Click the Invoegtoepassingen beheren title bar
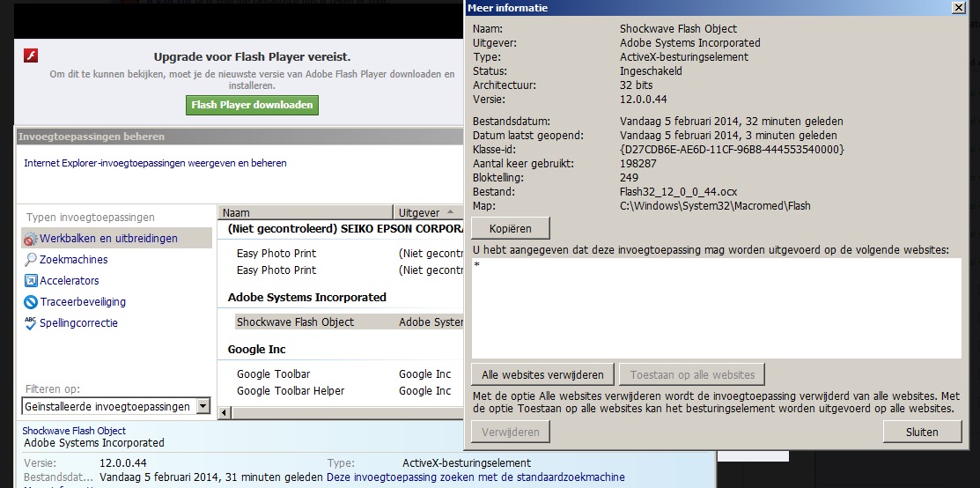The height and width of the screenshot is (488, 980). (x=239, y=136)
